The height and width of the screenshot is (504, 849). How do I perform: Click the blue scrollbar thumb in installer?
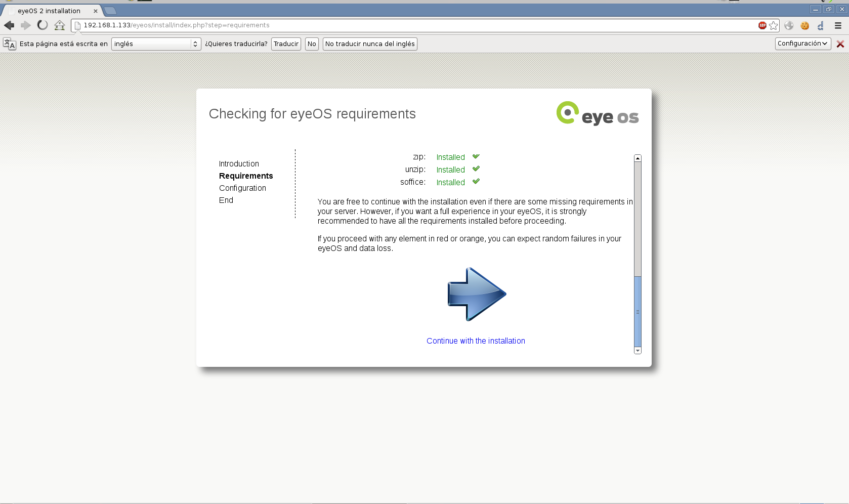638,311
